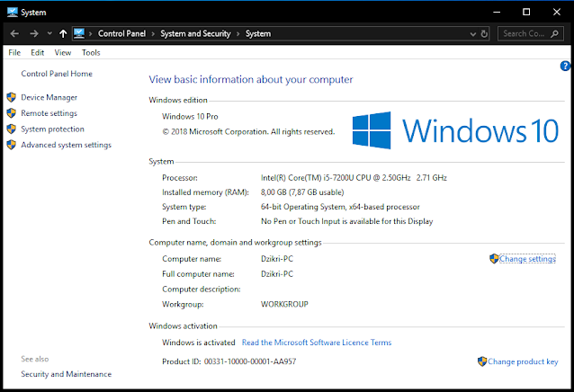Select System breadcrumb segment
The width and height of the screenshot is (574, 392).
pyautogui.click(x=258, y=33)
